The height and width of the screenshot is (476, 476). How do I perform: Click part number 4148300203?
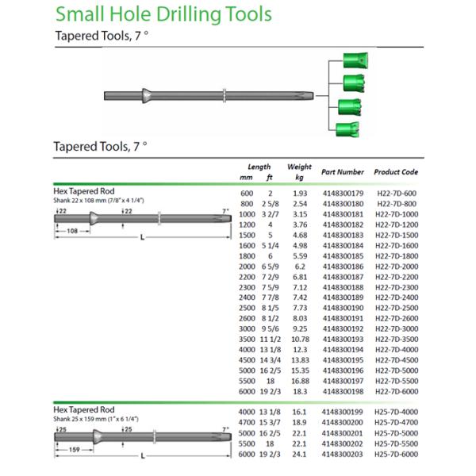pos(343,455)
